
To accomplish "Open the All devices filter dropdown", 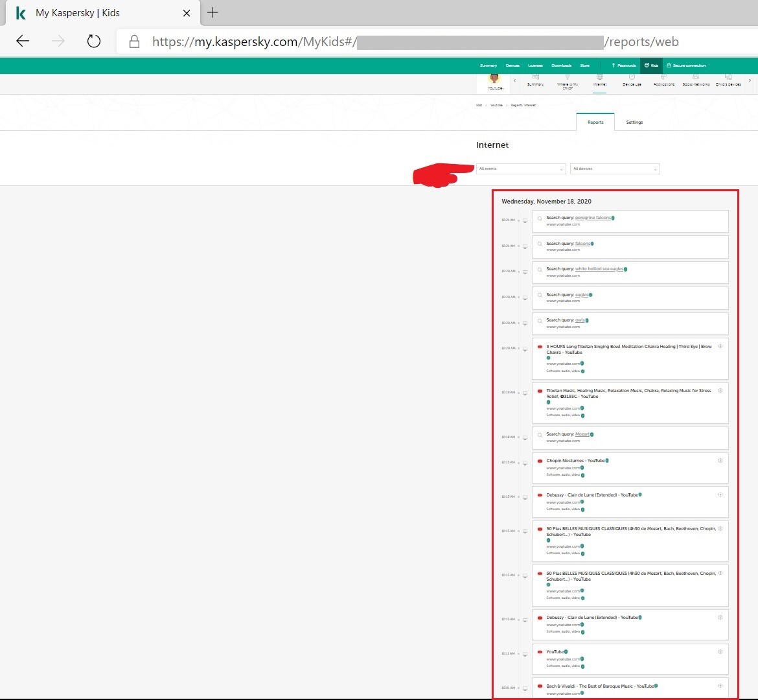I will (x=614, y=169).
